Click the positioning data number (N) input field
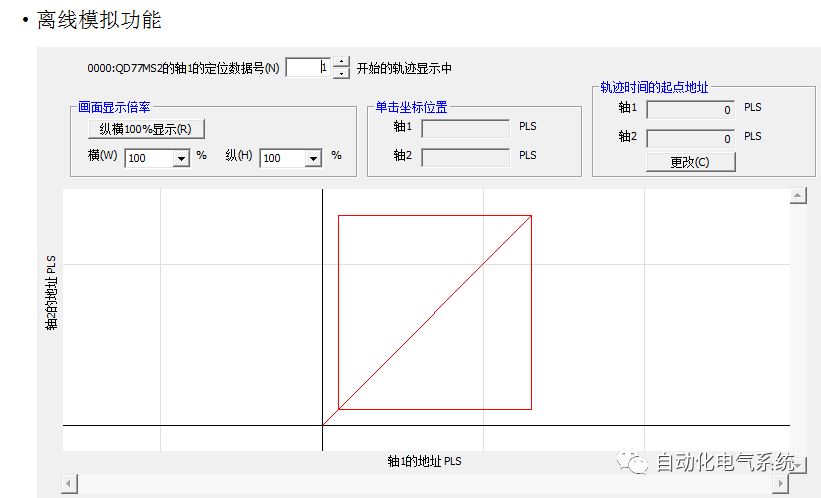Viewport: 821px width, 498px height. [306, 68]
